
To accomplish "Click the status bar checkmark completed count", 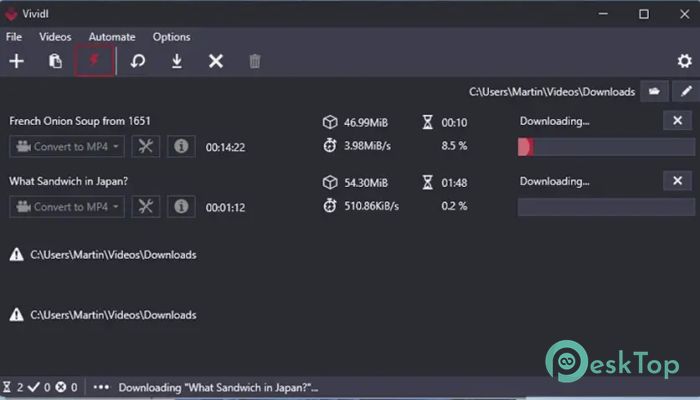I will pos(39,387).
